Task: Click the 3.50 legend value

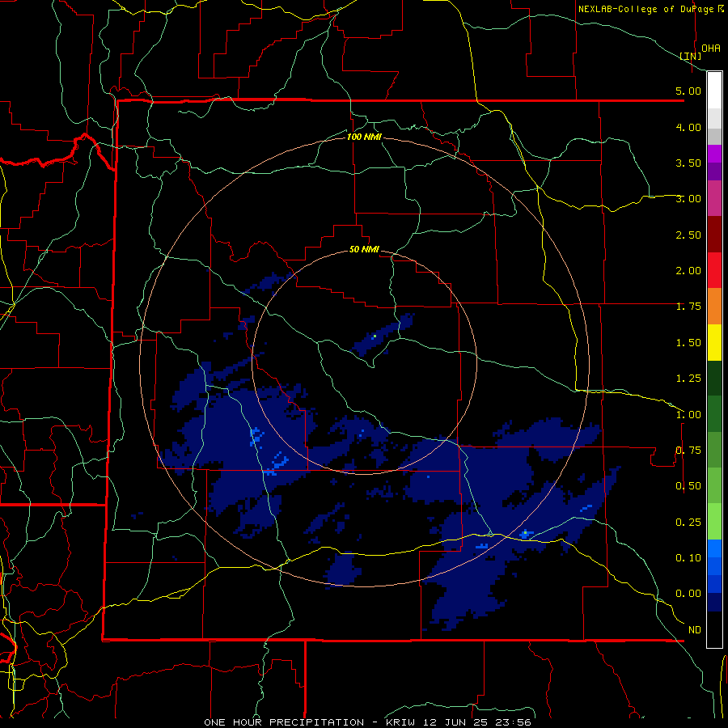Action: [688, 163]
